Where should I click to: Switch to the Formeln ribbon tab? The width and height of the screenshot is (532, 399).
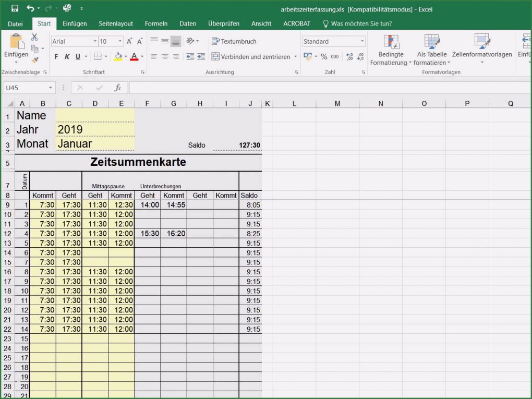[156, 23]
